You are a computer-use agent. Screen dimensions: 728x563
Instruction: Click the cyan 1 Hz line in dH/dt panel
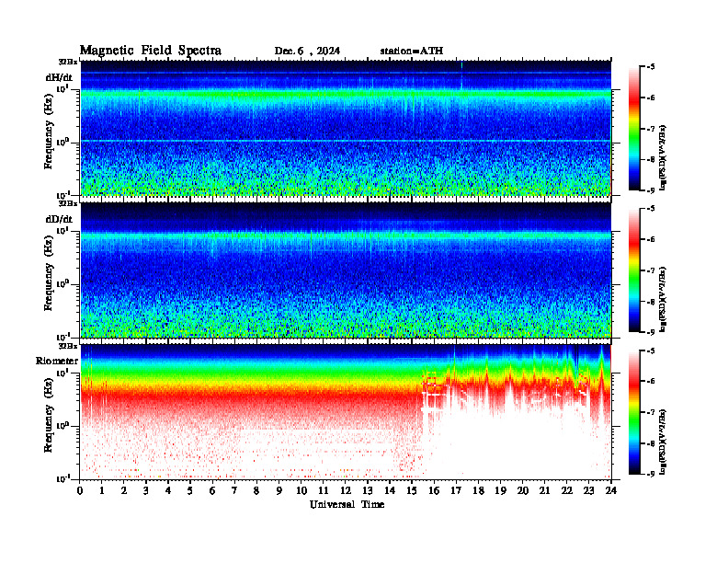(346, 141)
